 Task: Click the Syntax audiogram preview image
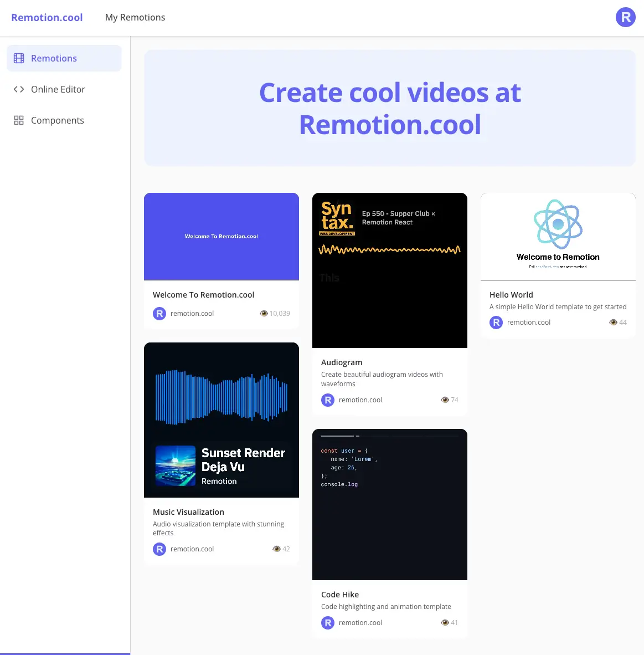tap(389, 270)
